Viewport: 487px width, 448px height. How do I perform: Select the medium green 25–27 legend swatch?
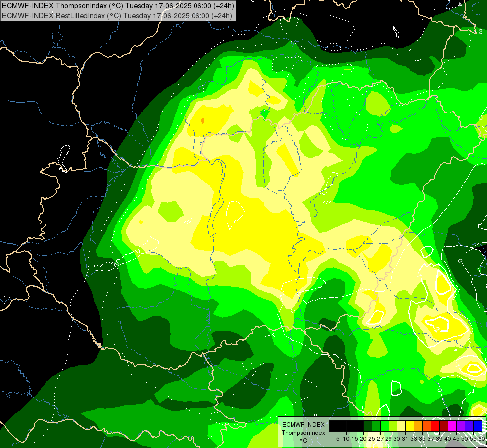pyautogui.click(x=376, y=426)
